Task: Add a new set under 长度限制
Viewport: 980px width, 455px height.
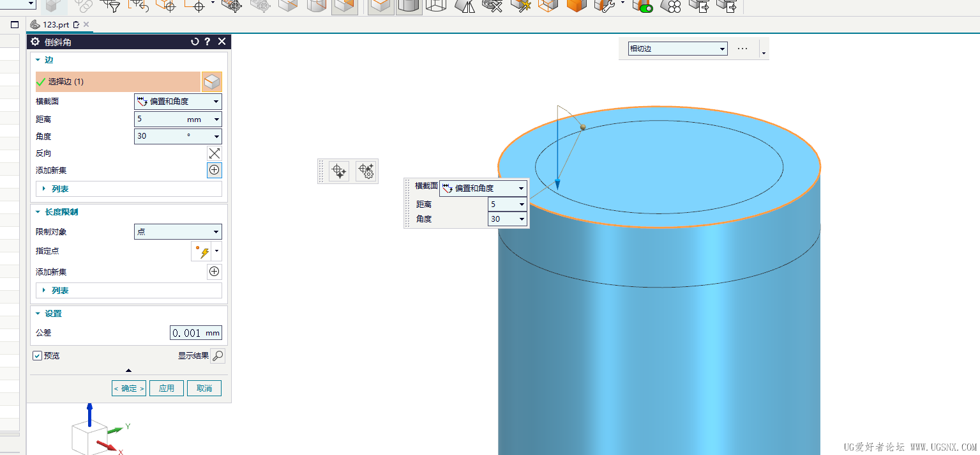Action: point(215,272)
